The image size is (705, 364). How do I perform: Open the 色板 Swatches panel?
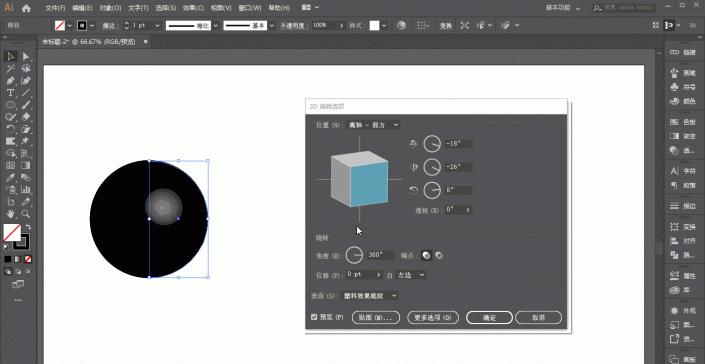(x=683, y=122)
